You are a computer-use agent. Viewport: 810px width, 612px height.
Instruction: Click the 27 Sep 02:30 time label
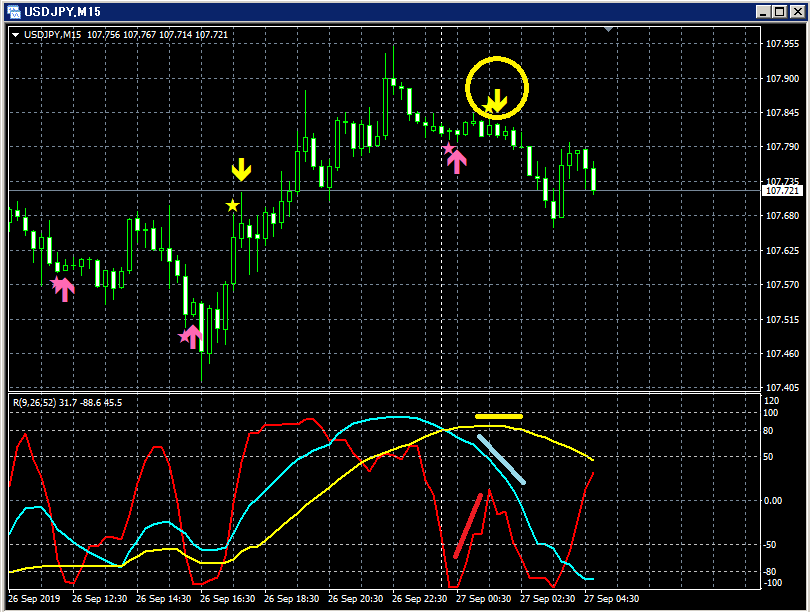[548, 599]
